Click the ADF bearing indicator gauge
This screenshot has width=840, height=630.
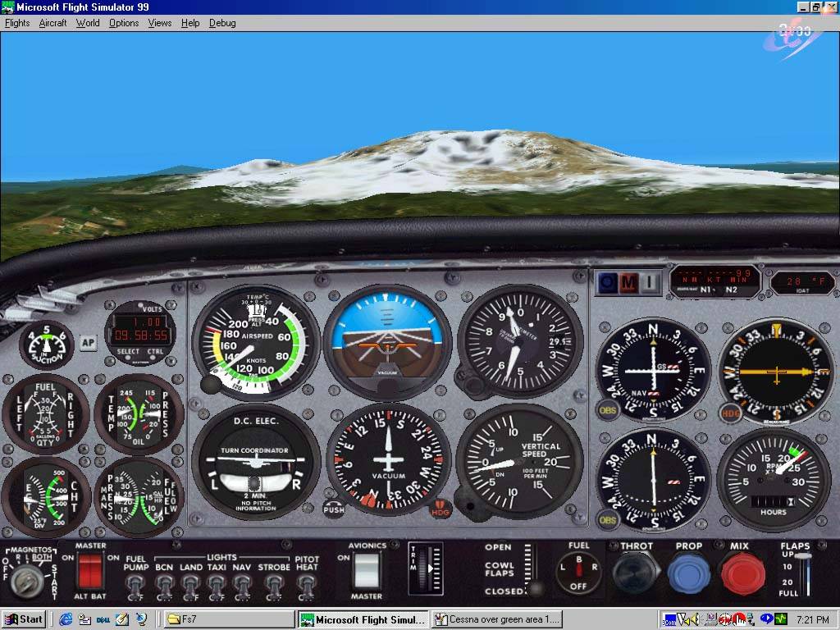tap(776, 372)
